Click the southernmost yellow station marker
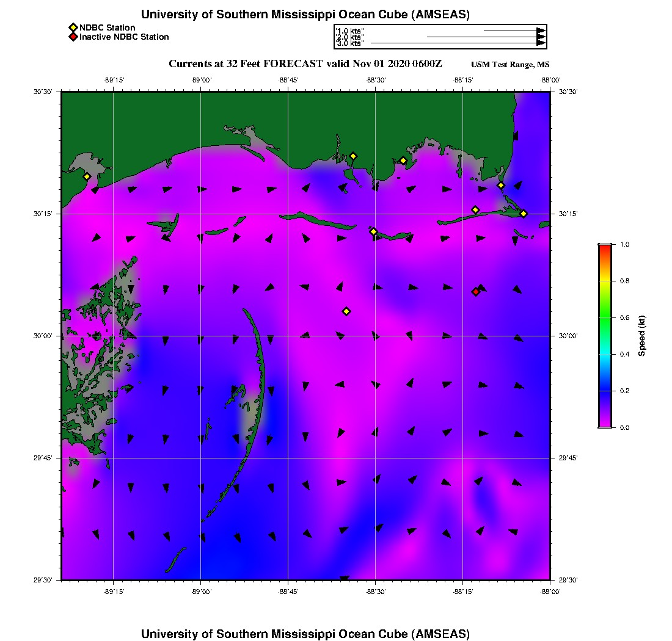This screenshot has width=672, height=641. [x=346, y=311]
